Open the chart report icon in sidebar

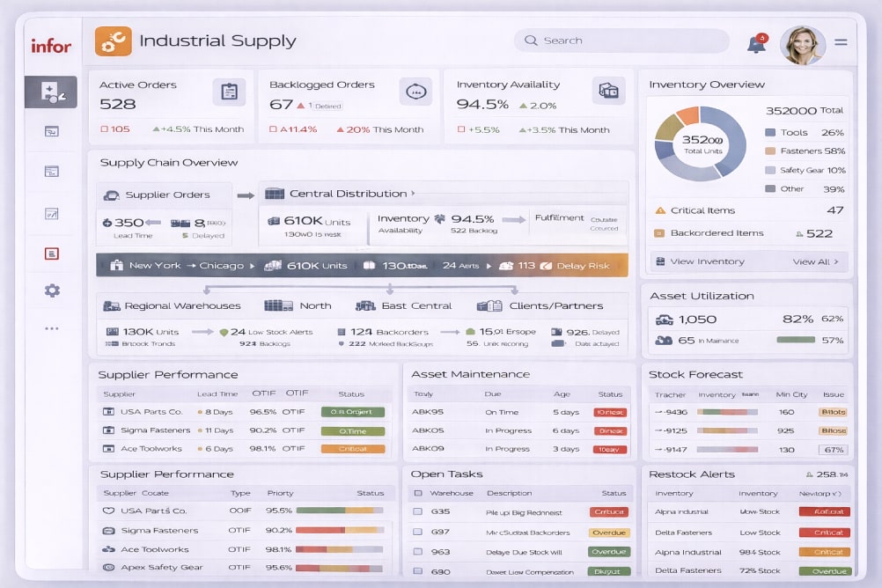point(52,213)
